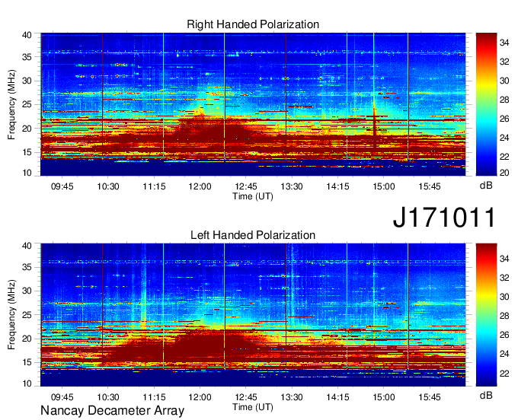Click the Left Handed Polarization spectrogram image
Viewport: 518px width, 420px height.
coord(253,315)
